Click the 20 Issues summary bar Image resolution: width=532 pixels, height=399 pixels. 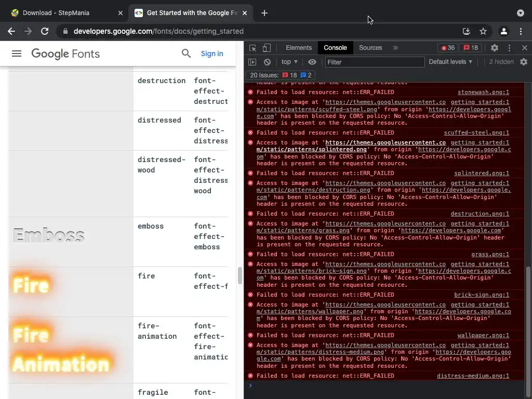point(280,75)
